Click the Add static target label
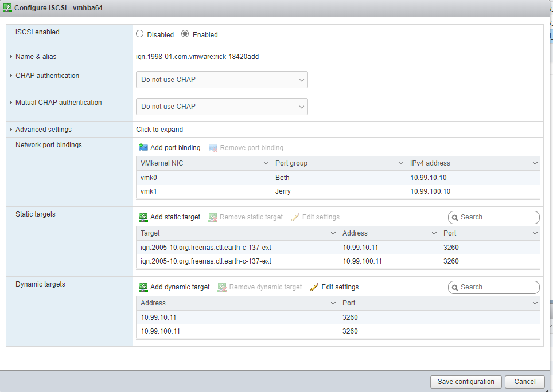This screenshot has height=392, width=553. pos(176,217)
